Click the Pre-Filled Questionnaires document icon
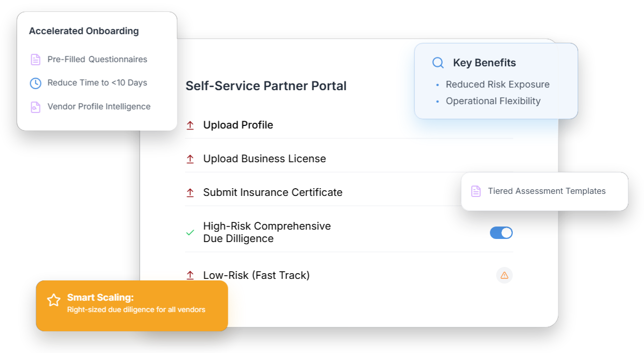The width and height of the screenshot is (644, 353). (x=35, y=59)
